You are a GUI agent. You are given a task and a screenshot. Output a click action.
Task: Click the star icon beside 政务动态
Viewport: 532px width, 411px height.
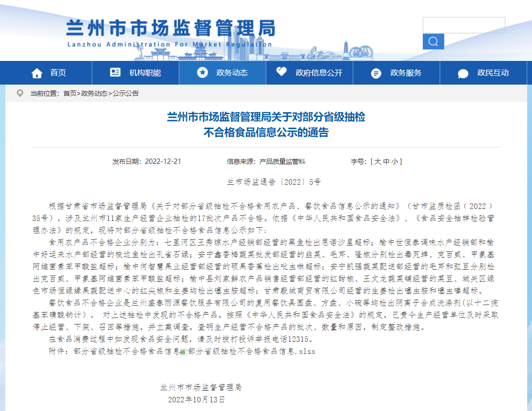click(x=202, y=73)
